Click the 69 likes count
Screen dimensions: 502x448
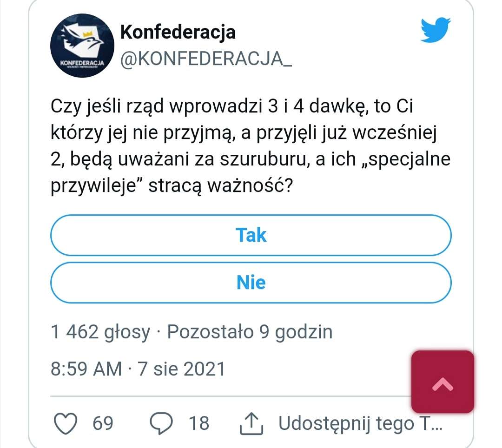coord(103,423)
